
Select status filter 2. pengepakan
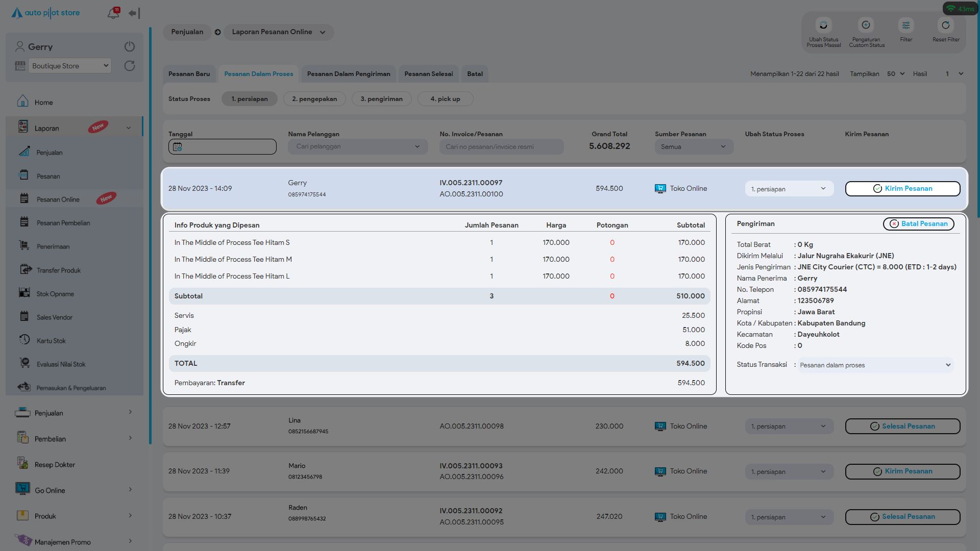point(314,99)
